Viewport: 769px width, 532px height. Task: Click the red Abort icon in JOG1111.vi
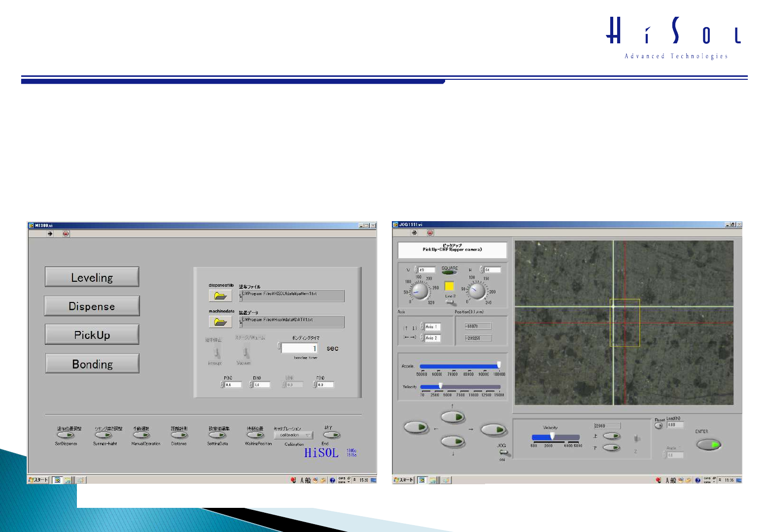click(x=430, y=233)
